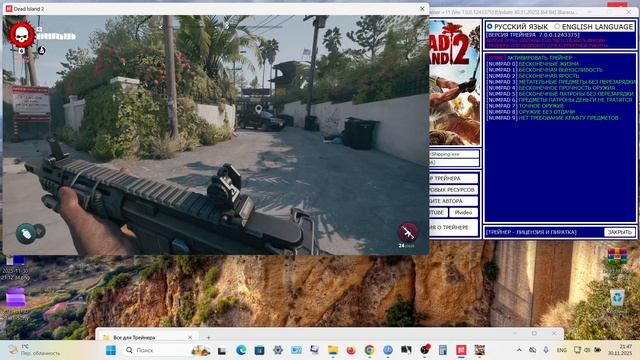This screenshot has height=360, width=640.
Task: Click the taskbar search box Поиск
Action: (x=167, y=350)
